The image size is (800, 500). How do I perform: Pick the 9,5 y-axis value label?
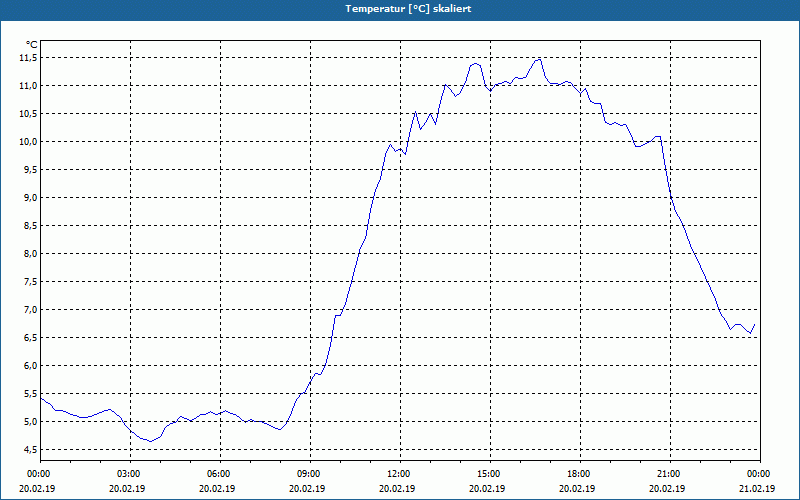click(31, 170)
